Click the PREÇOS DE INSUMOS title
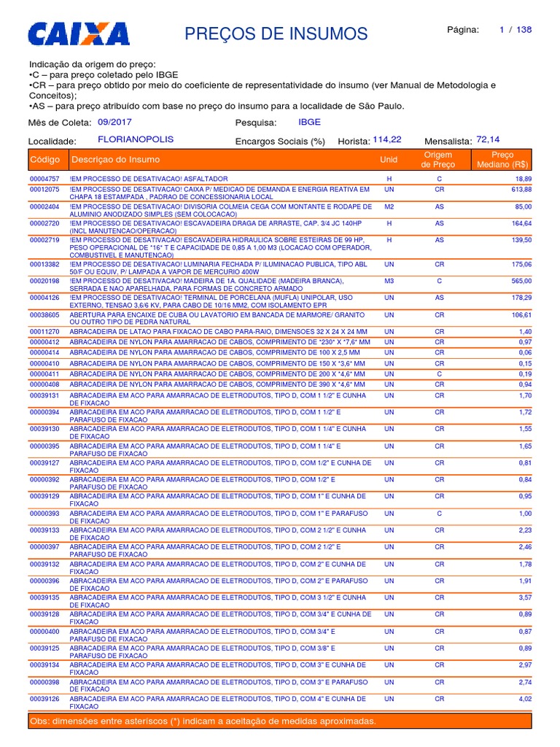The width and height of the screenshot is (560, 747). click(x=276, y=34)
